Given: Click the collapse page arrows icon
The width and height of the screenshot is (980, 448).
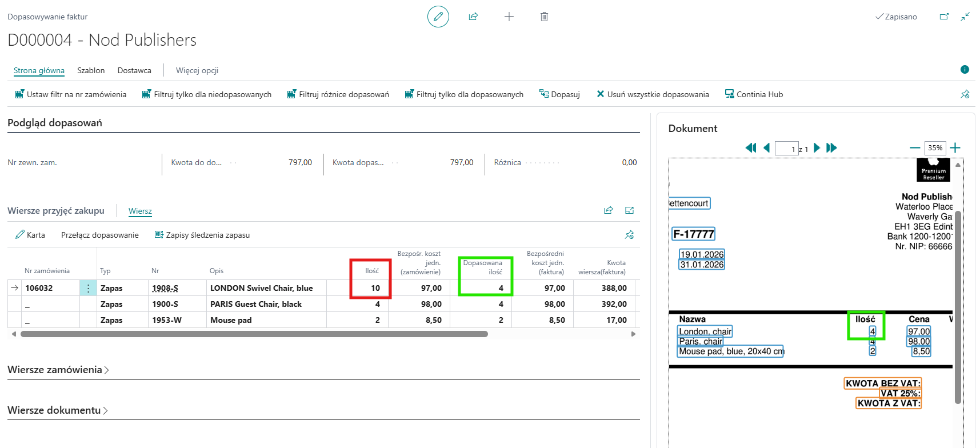Looking at the screenshot, I should 965,17.
